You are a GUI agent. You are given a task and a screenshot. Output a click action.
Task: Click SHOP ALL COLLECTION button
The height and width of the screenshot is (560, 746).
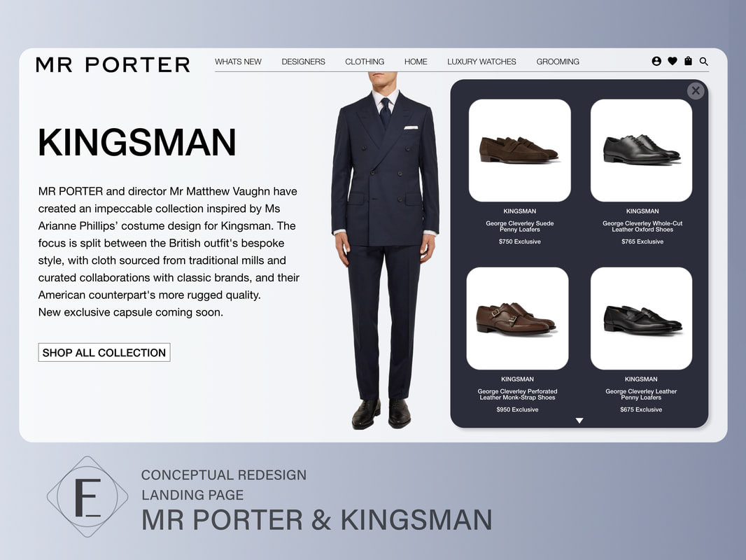tap(104, 353)
